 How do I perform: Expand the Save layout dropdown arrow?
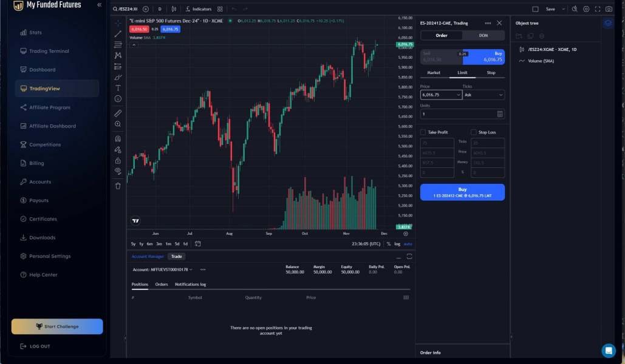(x=563, y=8)
